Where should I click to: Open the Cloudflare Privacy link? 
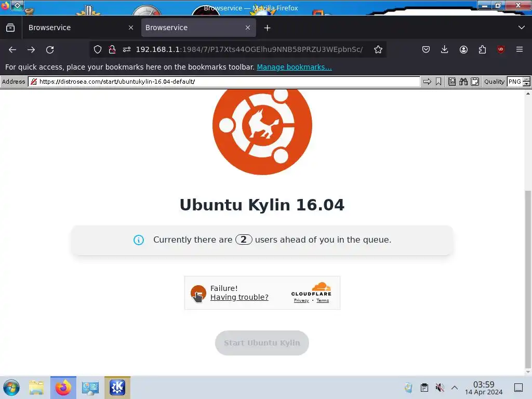[x=301, y=301]
